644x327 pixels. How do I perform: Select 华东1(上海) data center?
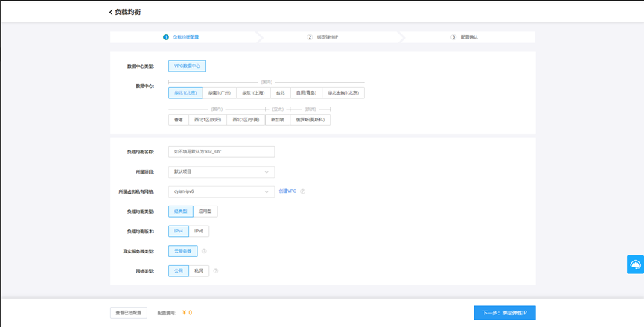[253, 93]
